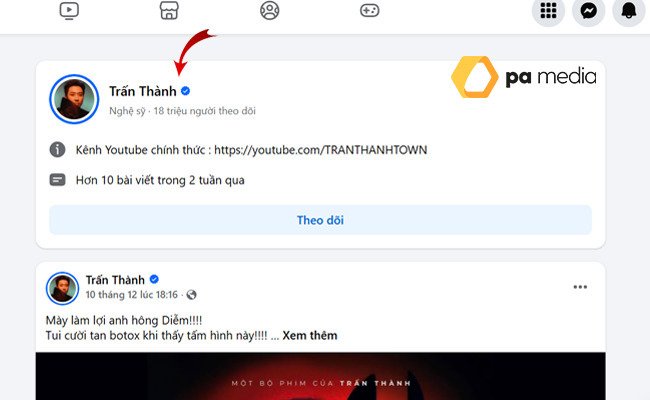
Task: Click the large Trấn Thành profile picture
Action: 74,99
